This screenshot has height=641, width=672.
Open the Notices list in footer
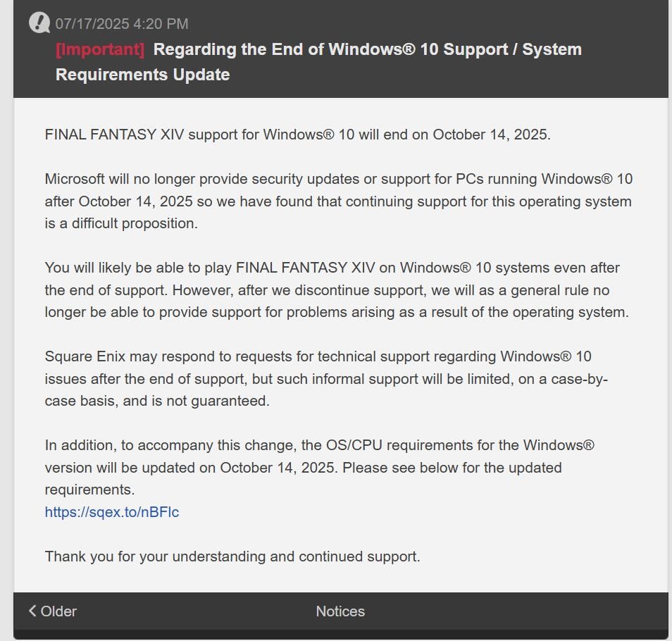[340, 611]
